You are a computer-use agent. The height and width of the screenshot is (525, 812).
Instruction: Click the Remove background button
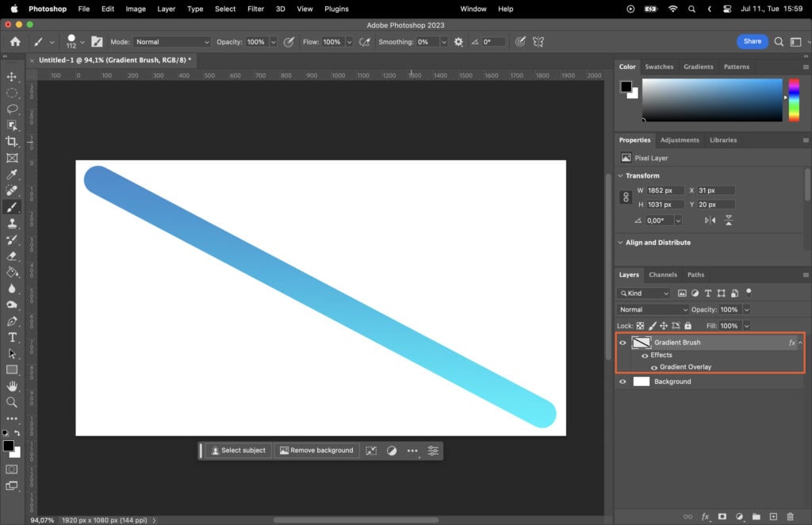click(x=316, y=450)
